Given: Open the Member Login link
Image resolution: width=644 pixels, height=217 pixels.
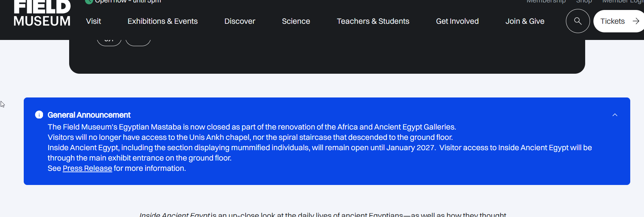Looking at the screenshot, I should click(x=623, y=2).
